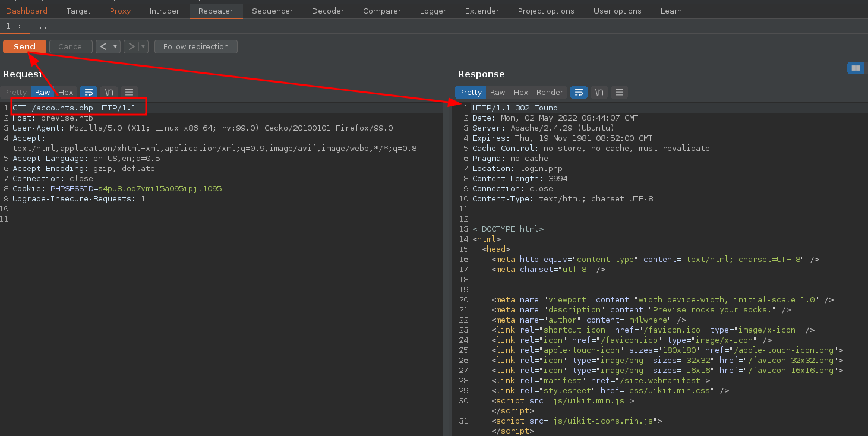Change the request/response split layout
Viewport: 868px width, 436px height.
856,68
